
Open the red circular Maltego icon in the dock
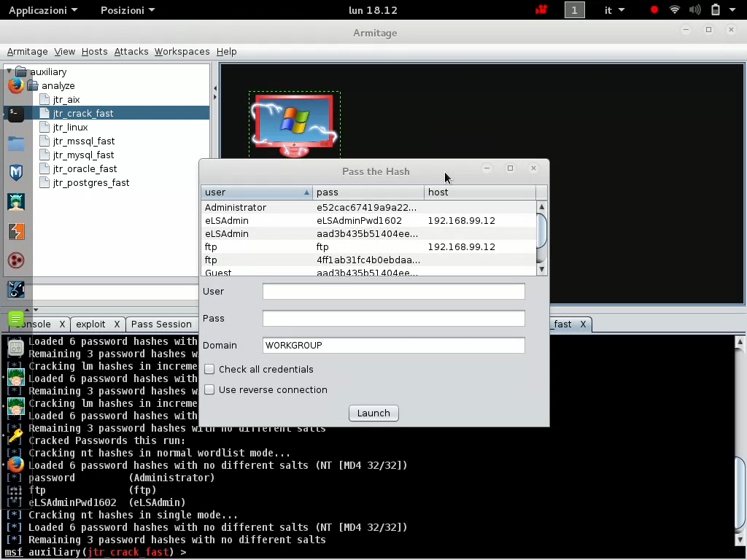click(x=16, y=260)
